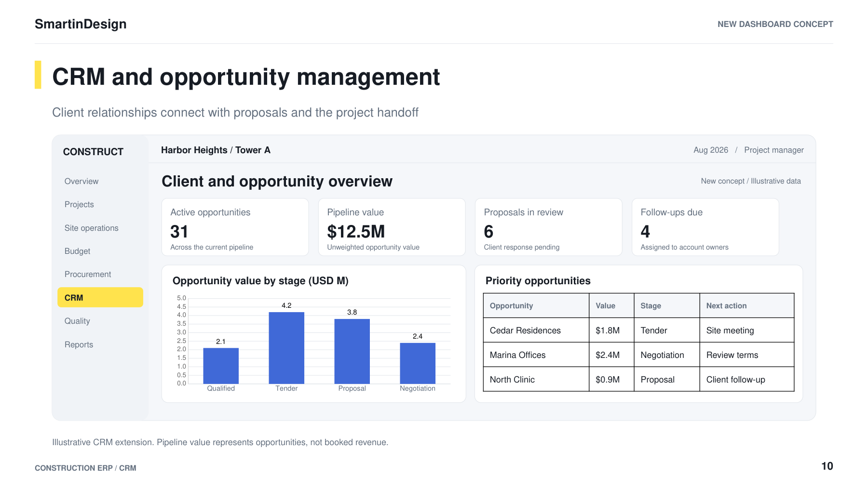Open the Overview section in the sidebar

[81, 181]
